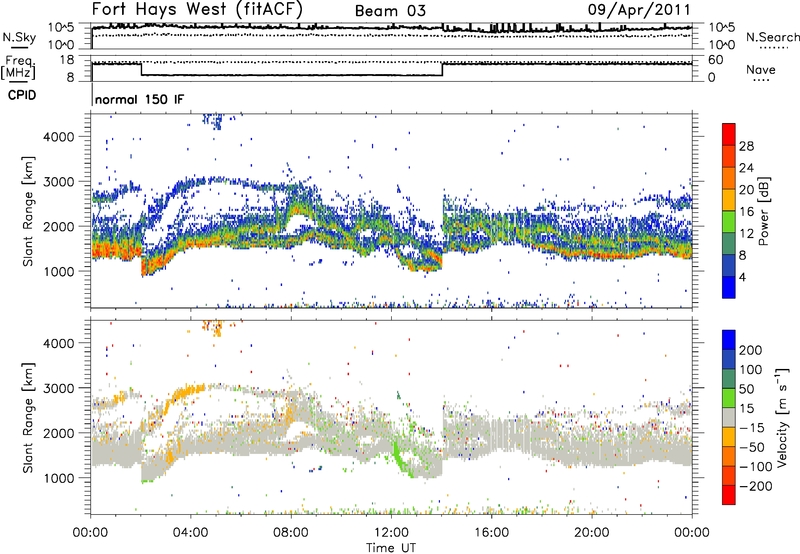Click '3000' on velocity panel range axis

[x=58, y=388]
